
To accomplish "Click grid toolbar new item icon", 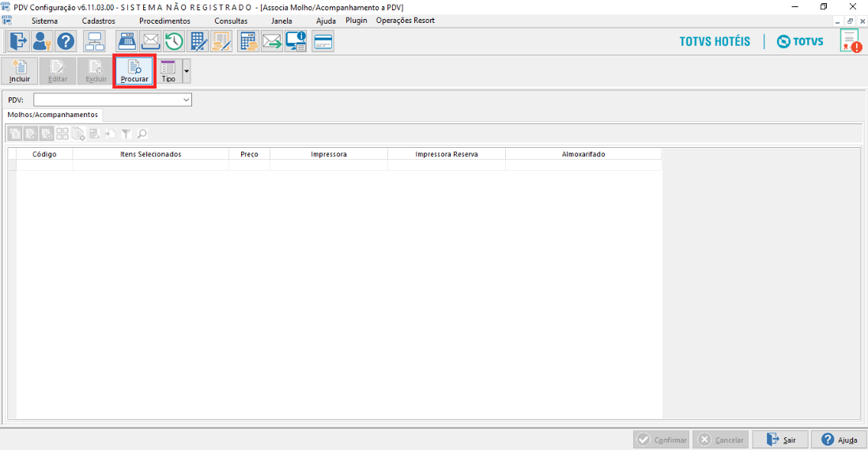I will tap(15, 134).
